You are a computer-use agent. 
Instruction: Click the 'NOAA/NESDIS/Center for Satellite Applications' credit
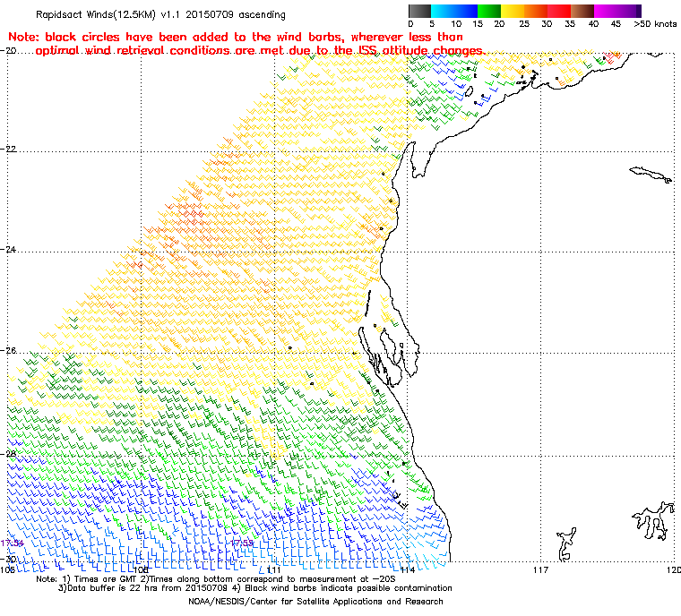(315, 602)
